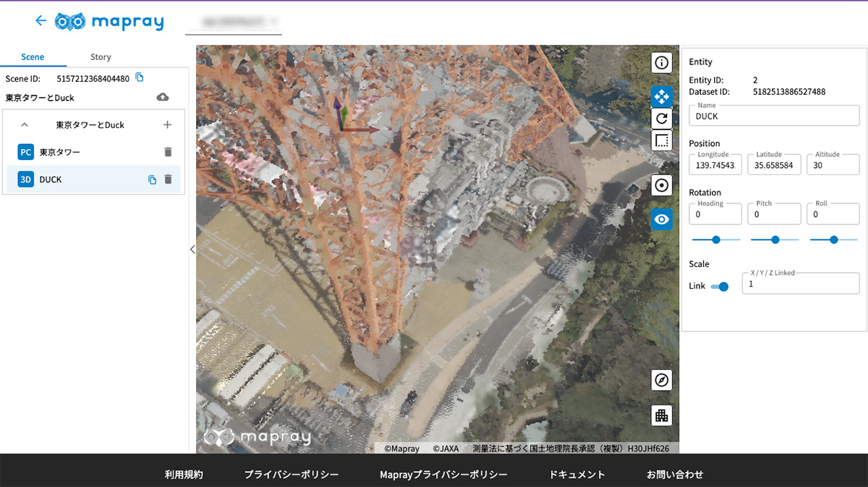Adjust the Heading rotation slider
Image resolution: width=868 pixels, height=487 pixels.
pos(716,240)
